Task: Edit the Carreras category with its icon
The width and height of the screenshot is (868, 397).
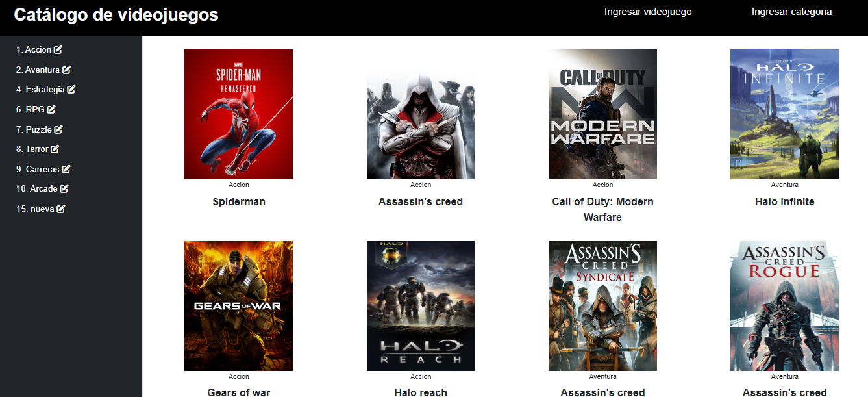Action: tap(66, 169)
